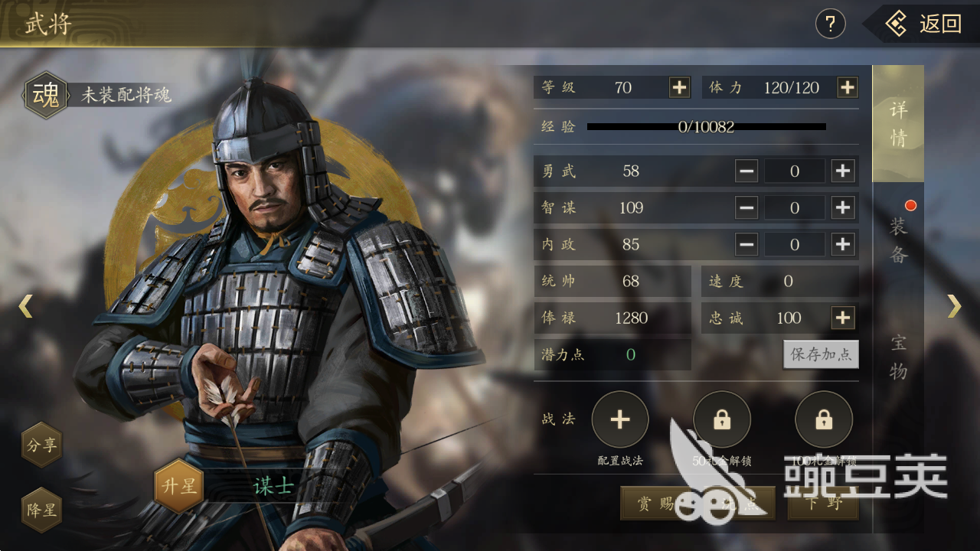Viewport: 980px width, 551px height.
Task: Unlock the 100 gold locked tactic slot
Action: (x=823, y=419)
